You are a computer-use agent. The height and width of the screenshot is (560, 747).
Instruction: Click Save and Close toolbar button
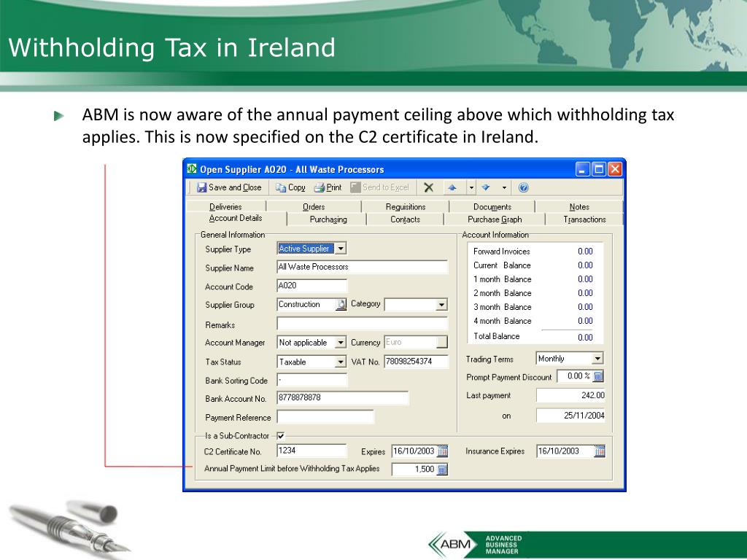[229, 187]
